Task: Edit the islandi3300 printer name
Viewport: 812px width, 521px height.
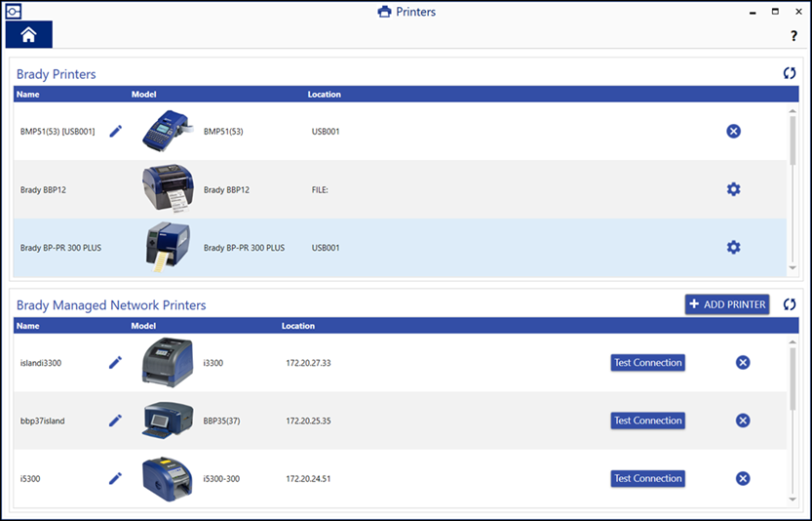Action: [115, 362]
